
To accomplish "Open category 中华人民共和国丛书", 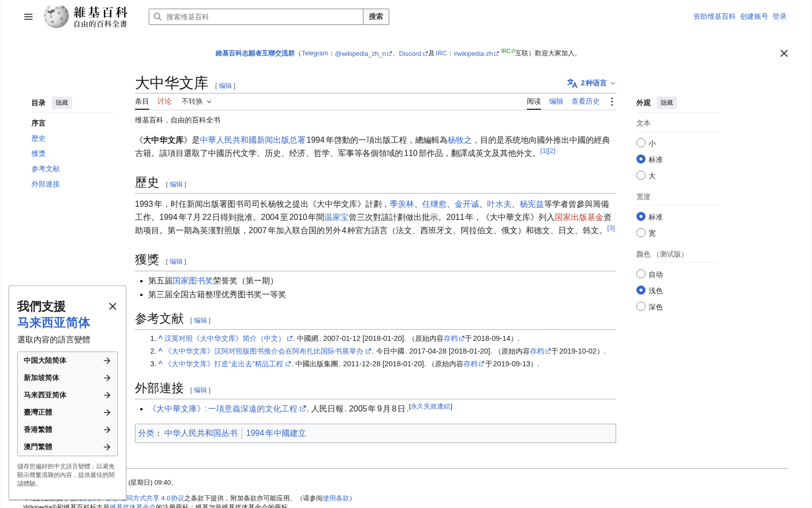I will 201,433.
